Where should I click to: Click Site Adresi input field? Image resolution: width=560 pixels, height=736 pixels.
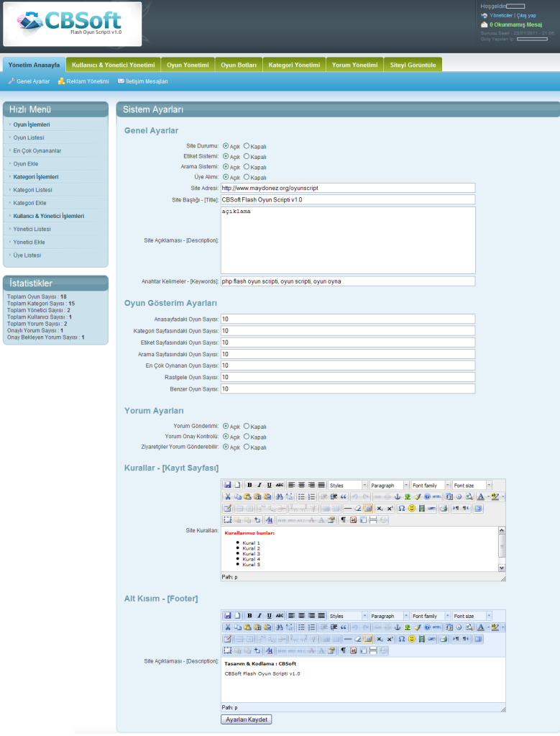pyautogui.click(x=347, y=188)
